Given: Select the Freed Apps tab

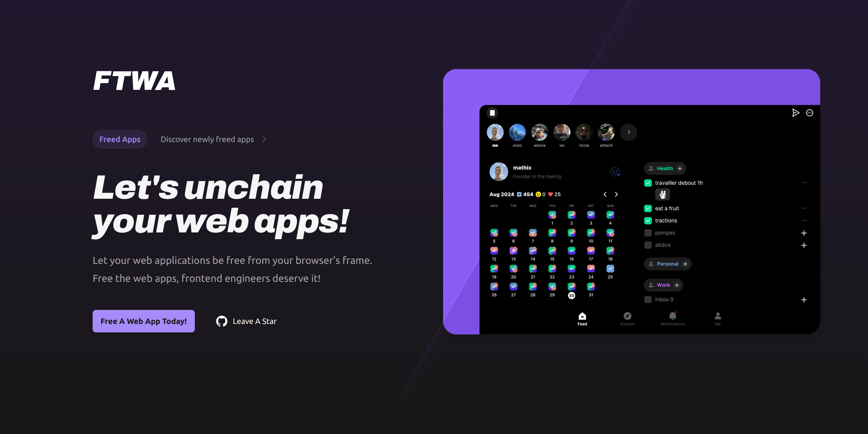Looking at the screenshot, I should click(120, 139).
